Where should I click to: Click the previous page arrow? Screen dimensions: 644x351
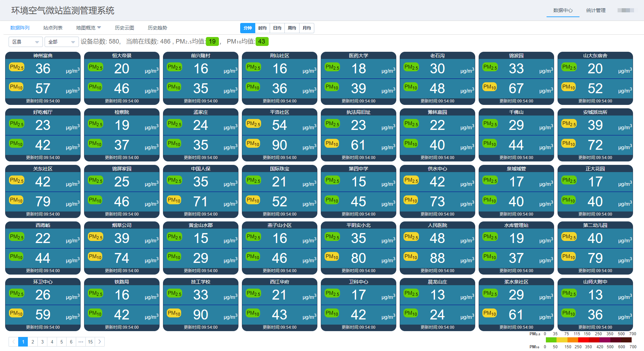(13, 342)
